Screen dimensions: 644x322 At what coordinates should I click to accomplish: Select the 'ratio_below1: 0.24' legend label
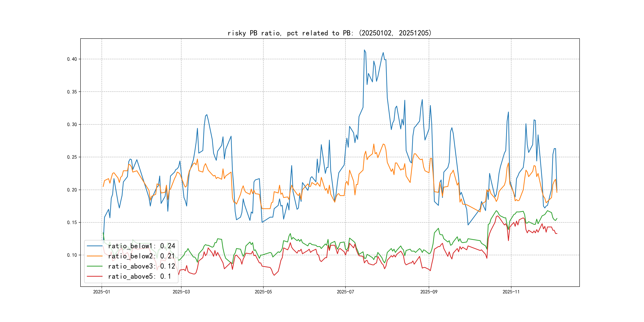point(142,246)
